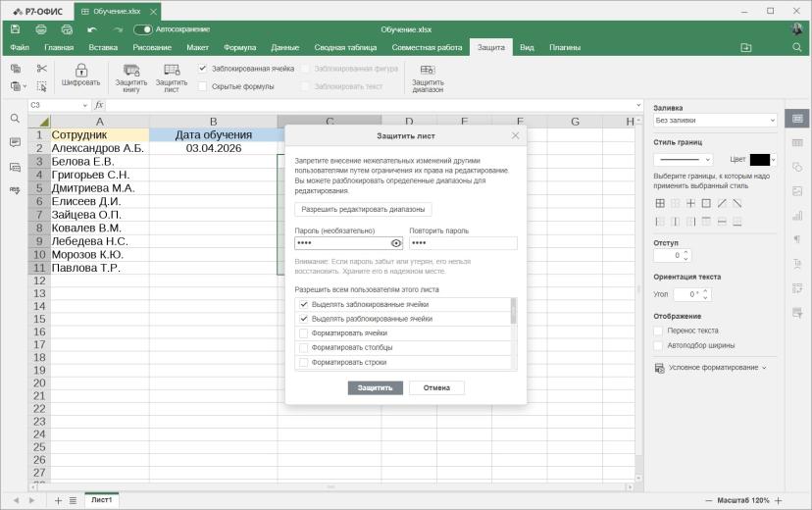Uncheck Выделять разблокированные ячейки
This screenshot has height=510, width=812.
click(304, 319)
